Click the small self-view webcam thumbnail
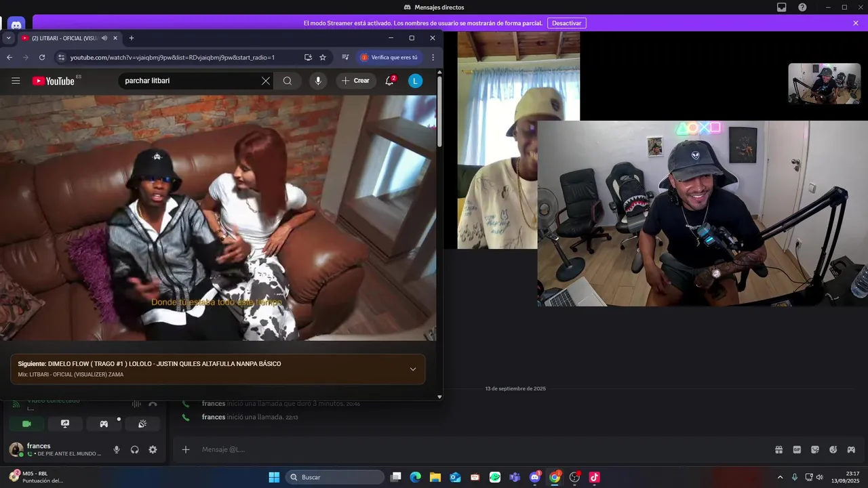Viewport: 868px width, 488px height. [824, 83]
